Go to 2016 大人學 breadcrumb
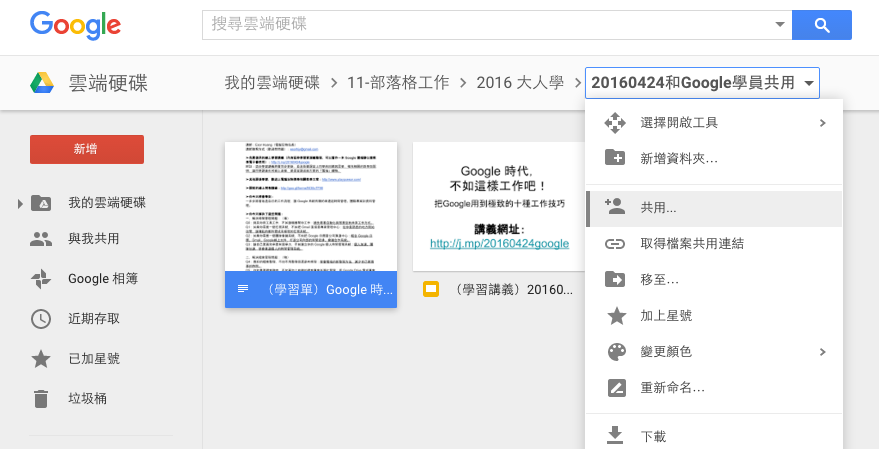879x449 pixels. click(x=520, y=83)
